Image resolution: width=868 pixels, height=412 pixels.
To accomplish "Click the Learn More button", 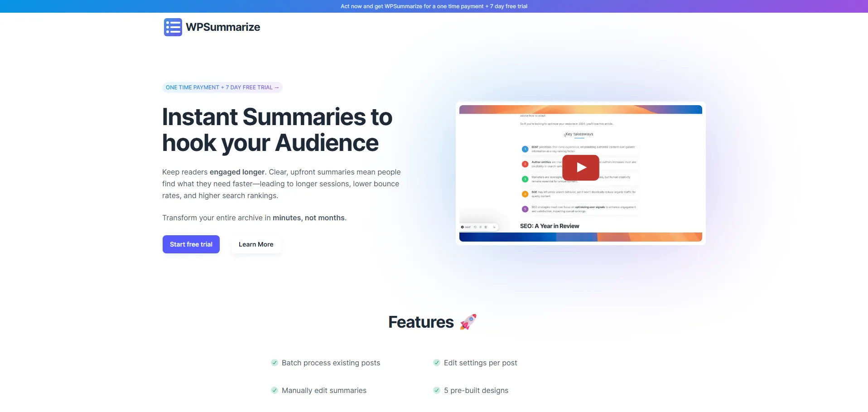I will click(256, 244).
